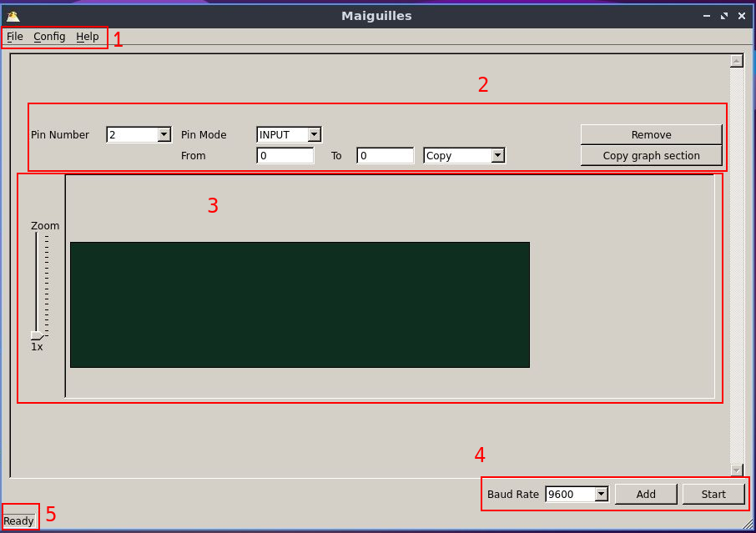Viewport: 756px width, 533px height.
Task: Minimize the Maiguilles window
Action: 707,16
